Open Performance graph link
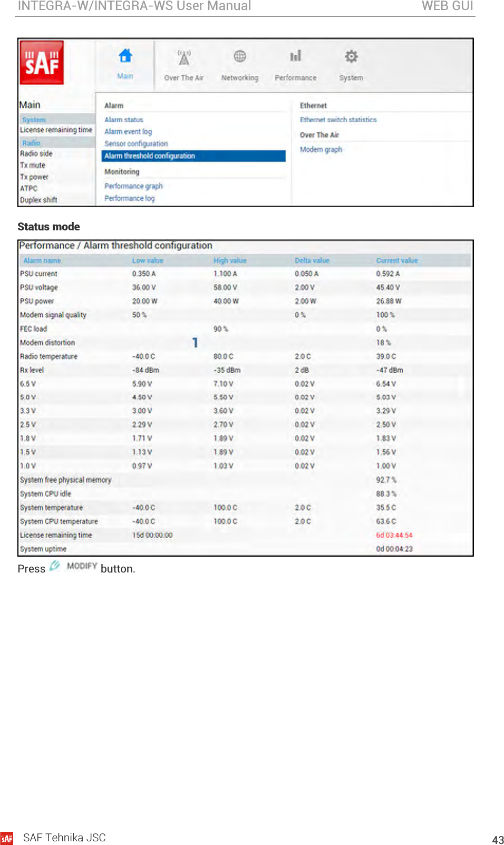 click(x=133, y=186)
